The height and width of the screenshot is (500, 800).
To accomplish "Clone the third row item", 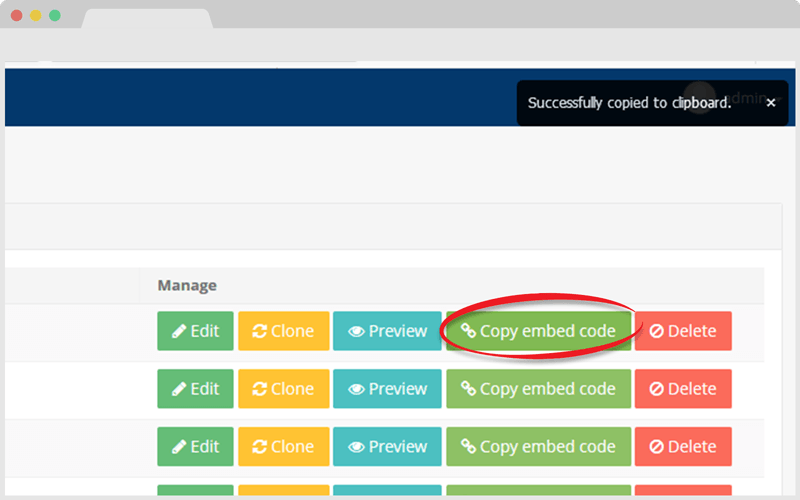I will (x=283, y=447).
